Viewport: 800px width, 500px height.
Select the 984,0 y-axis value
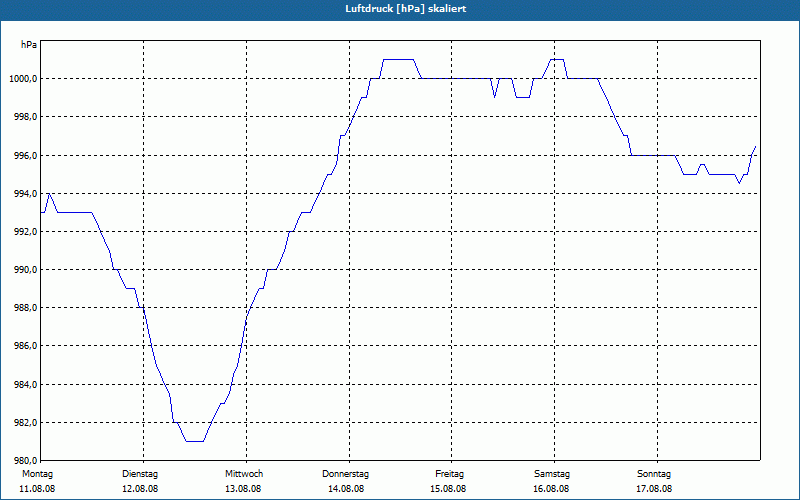(27, 384)
